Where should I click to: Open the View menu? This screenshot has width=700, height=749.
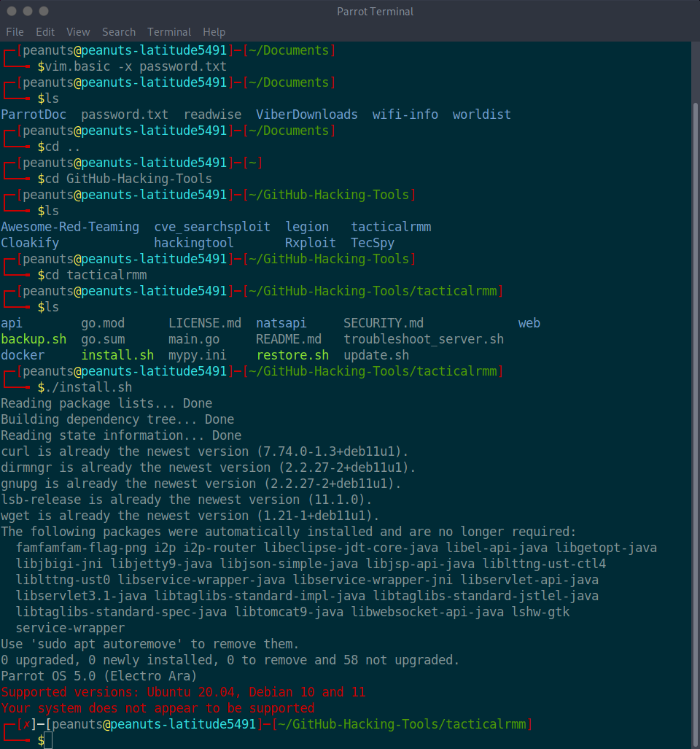pos(77,31)
